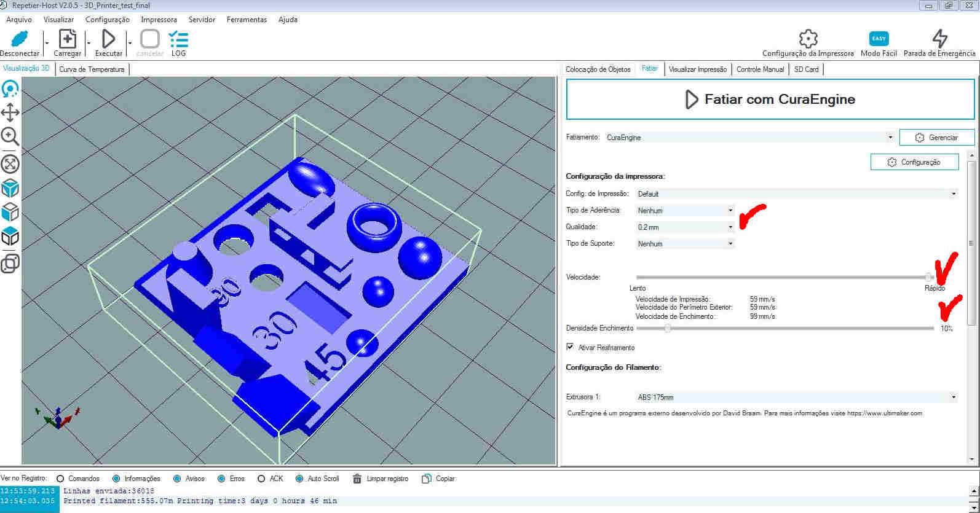Toggle the Avisos log filter

[177, 479]
